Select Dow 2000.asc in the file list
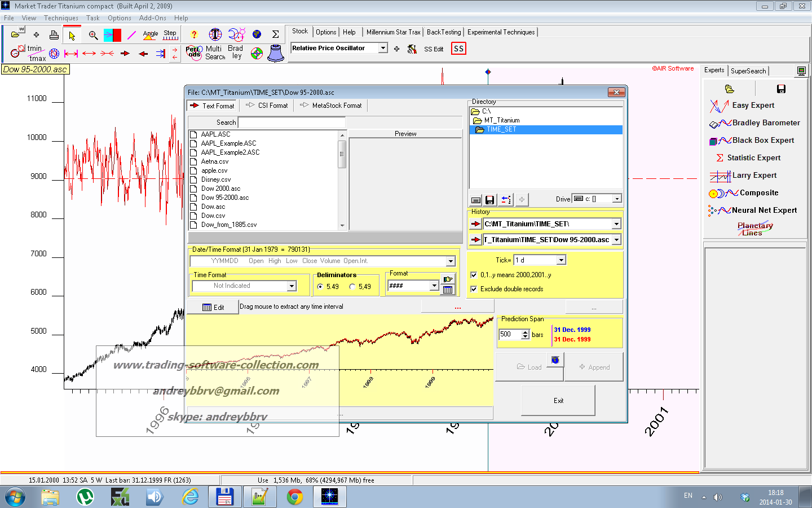Image resolution: width=812 pixels, height=508 pixels. pyautogui.click(x=220, y=189)
